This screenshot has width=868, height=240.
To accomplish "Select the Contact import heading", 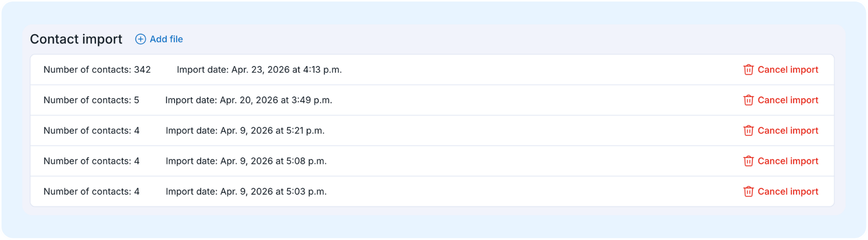I will click(x=76, y=39).
